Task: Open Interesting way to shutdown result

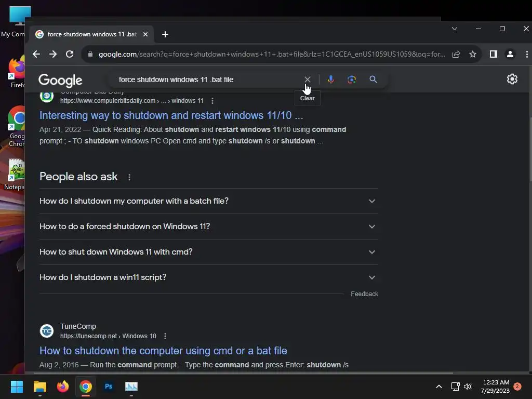Action: pos(171,115)
